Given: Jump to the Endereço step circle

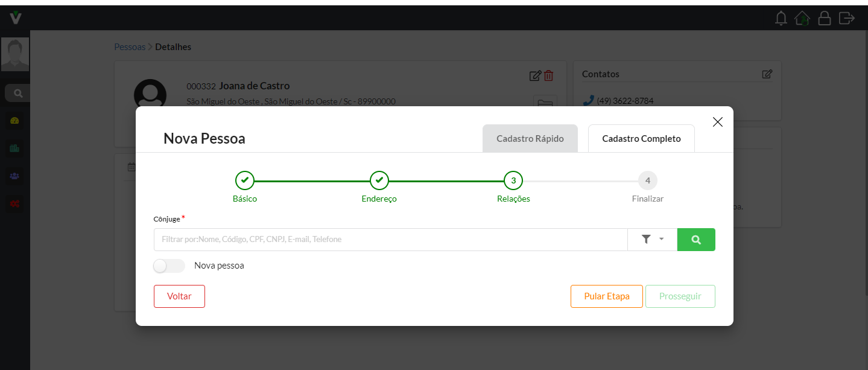Looking at the screenshot, I should pyautogui.click(x=379, y=180).
